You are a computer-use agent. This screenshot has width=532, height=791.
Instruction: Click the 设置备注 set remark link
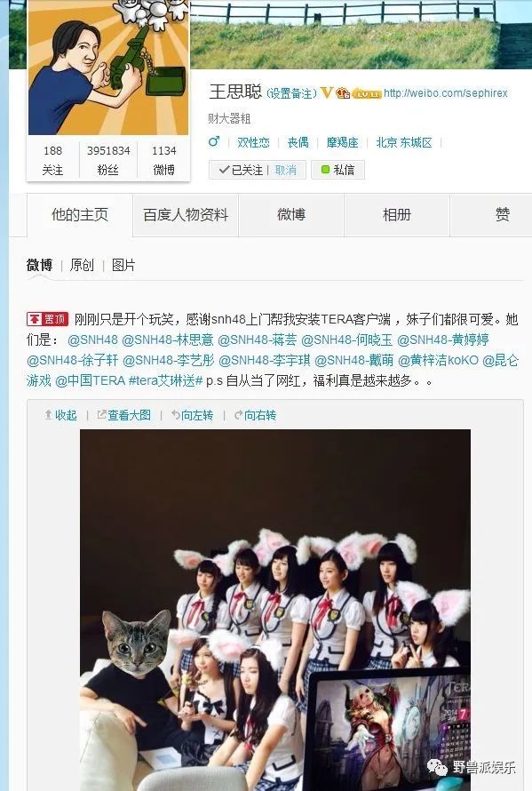tap(291, 93)
